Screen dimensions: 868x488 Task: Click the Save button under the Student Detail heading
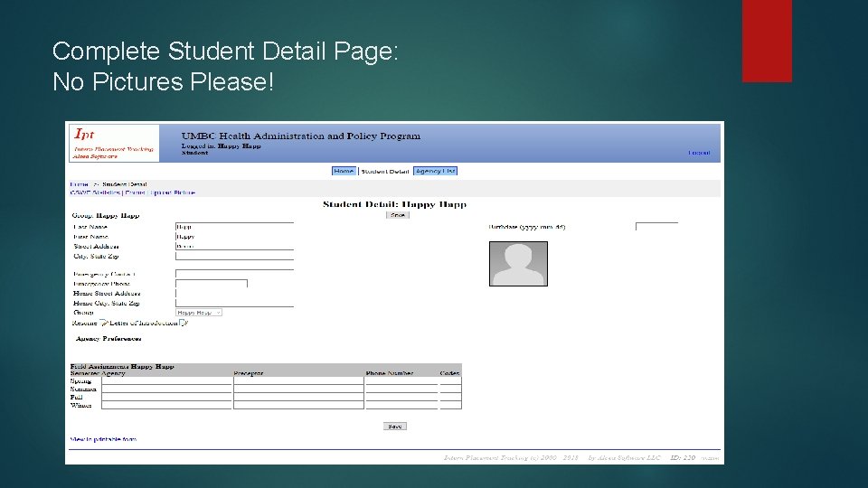click(x=398, y=215)
